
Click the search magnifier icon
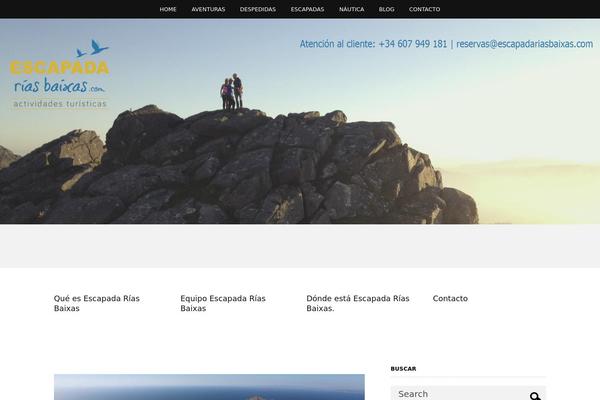click(x=535, y=396)
